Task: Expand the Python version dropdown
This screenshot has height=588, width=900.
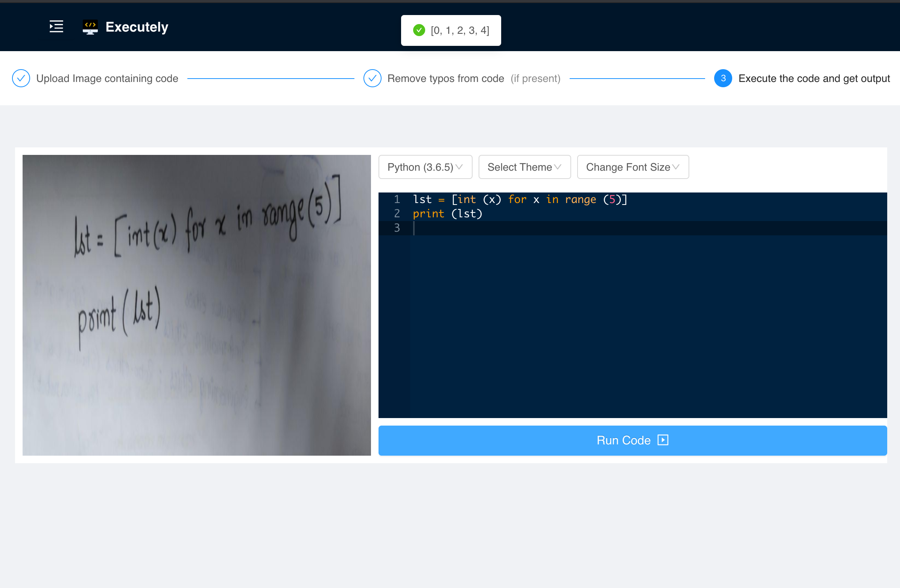Action: pyautogui.click(x=426, y=167)
